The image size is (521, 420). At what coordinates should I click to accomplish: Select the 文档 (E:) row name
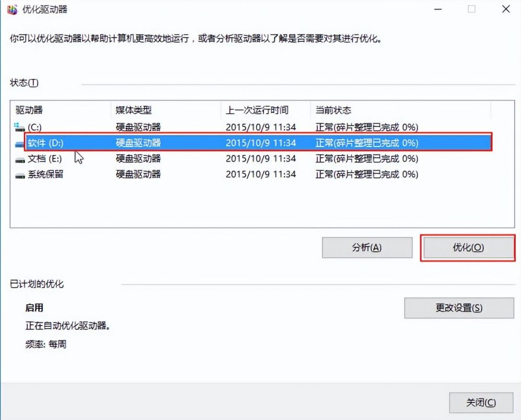point(44,159)
